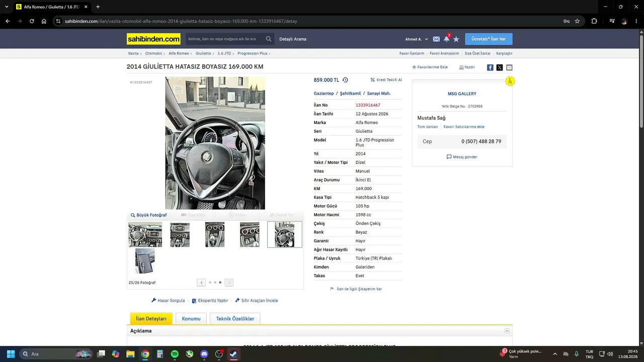Collapse the Açıklama section

click(507, 331)
